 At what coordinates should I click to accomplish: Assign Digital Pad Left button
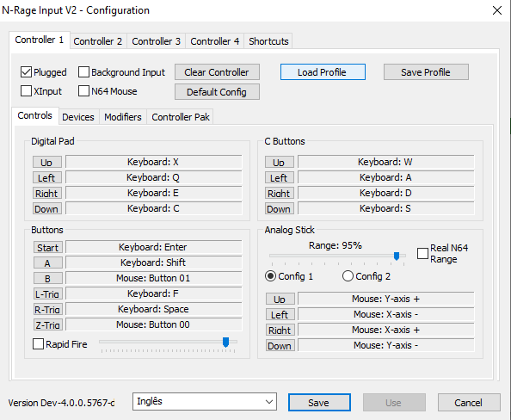click(x=47, y=177)
